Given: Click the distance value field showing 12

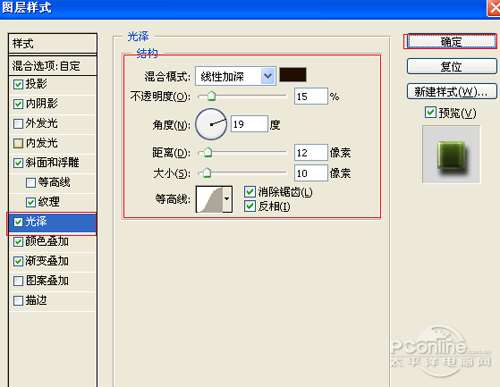Looking at the screenshot, I should (x=311, y=153).
